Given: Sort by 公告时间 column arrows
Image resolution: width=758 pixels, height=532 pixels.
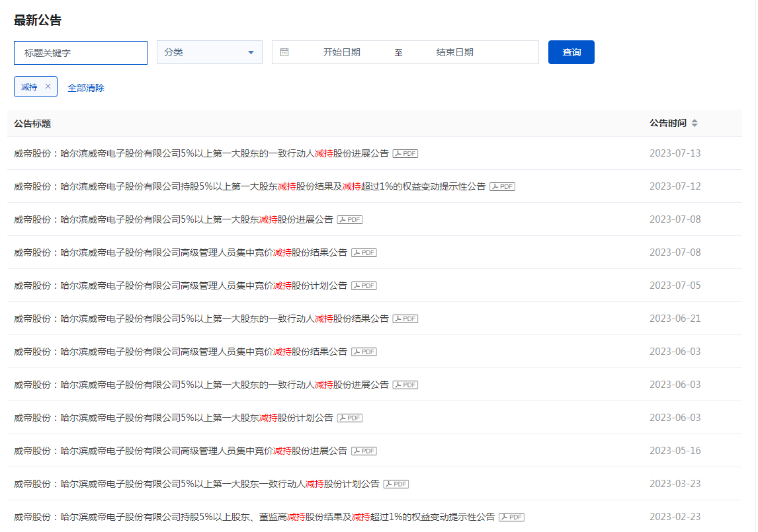Looking at the screenshot, I should pos(695,123).
